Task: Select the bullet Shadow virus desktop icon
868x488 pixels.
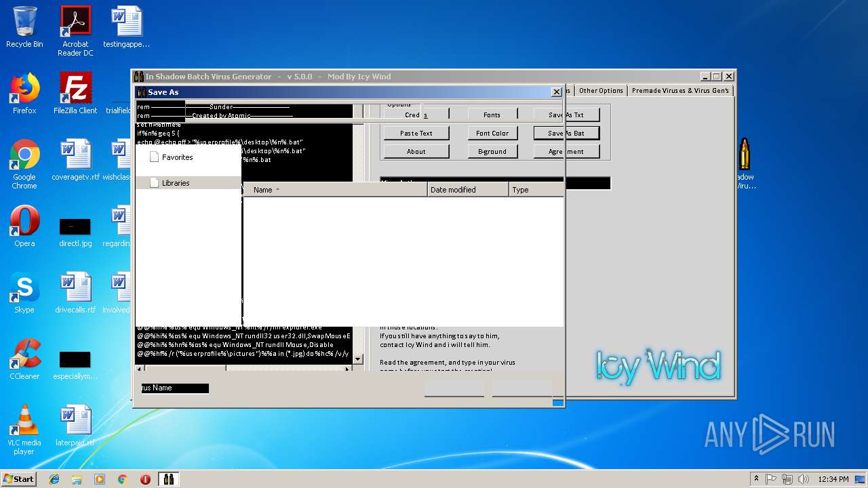Action: pos(745,165)
